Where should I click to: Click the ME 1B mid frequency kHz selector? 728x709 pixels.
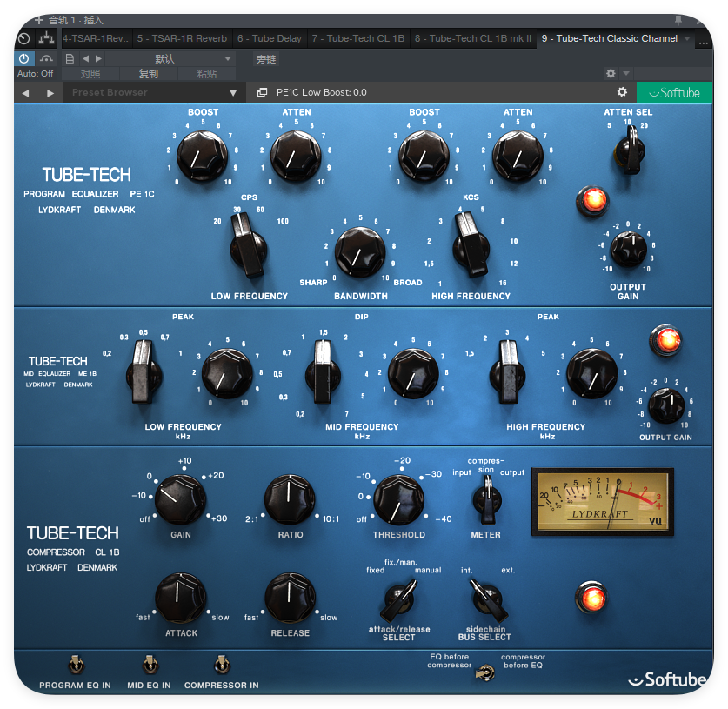[x=324, y=372]
